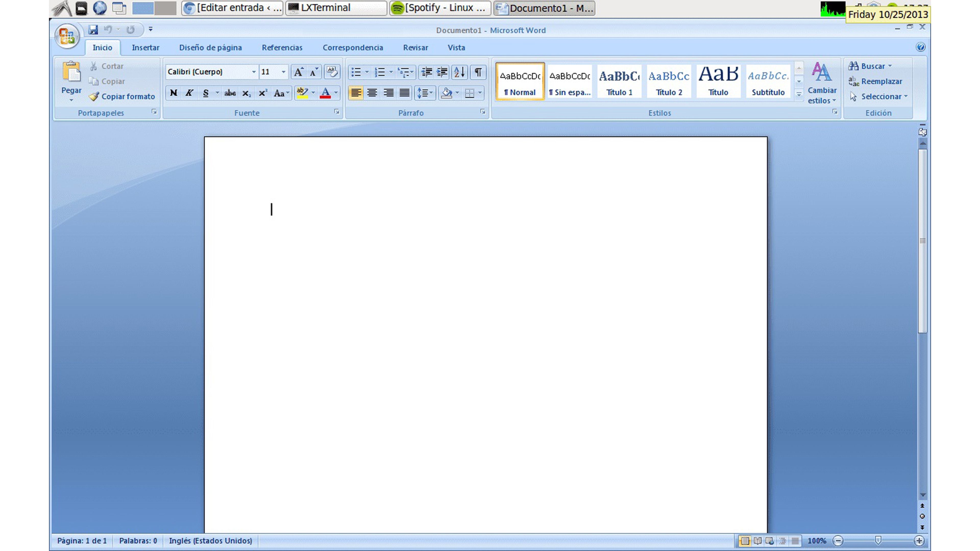Click the increase indent icon
Viewport: 980px width, 551px height.
pos(442,72)
